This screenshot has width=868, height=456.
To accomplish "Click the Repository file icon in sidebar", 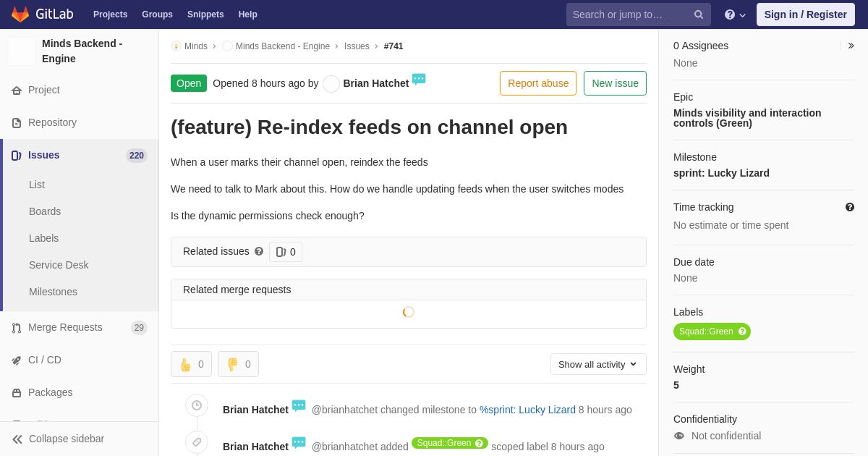I will pyautogui.click(x=17, y=123).
